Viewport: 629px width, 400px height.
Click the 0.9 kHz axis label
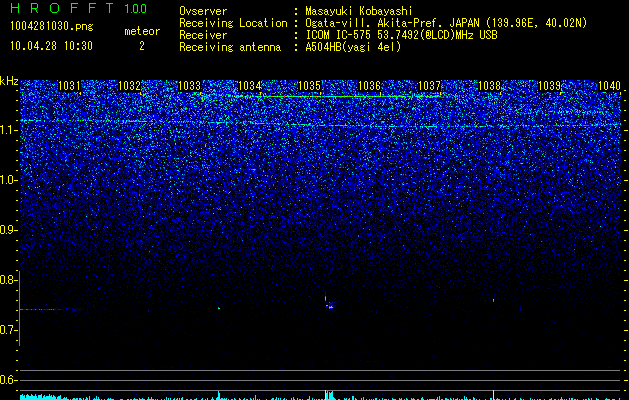pyautogui.click(x=8, y=230)
